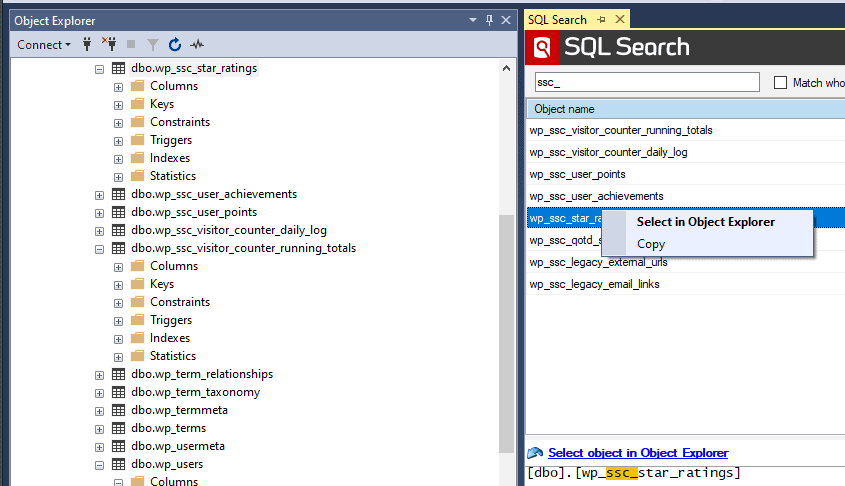845x486 pixels.
Task: Select wp_ssc_legacy_email_links search result
Action: tap(594, 284)
